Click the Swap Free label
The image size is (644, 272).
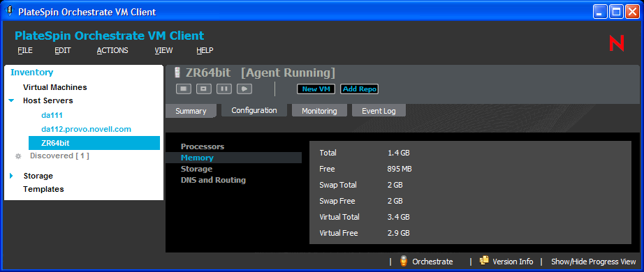337,201
